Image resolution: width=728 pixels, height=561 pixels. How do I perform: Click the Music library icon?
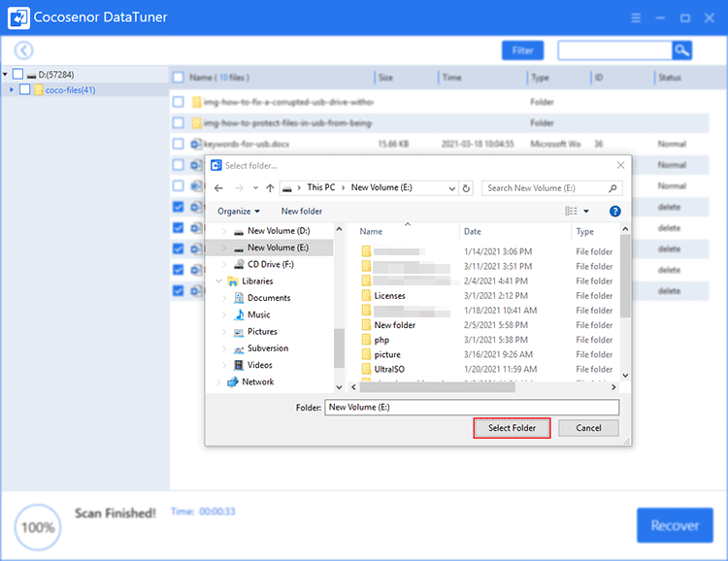[239, 314]
